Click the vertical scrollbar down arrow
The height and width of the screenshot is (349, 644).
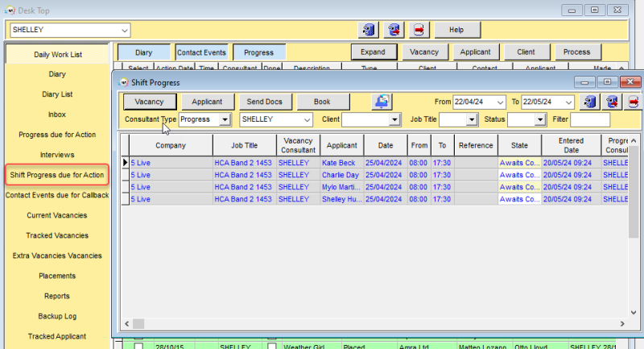pos(634,313)
